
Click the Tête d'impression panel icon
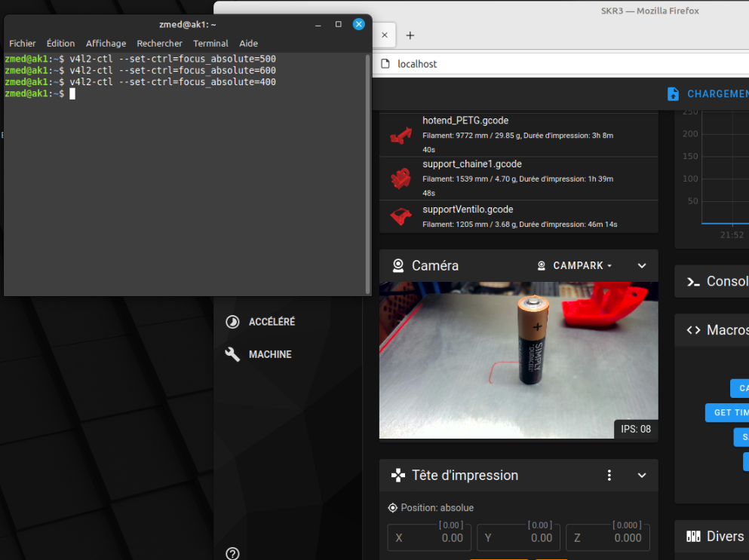[398, 476]
